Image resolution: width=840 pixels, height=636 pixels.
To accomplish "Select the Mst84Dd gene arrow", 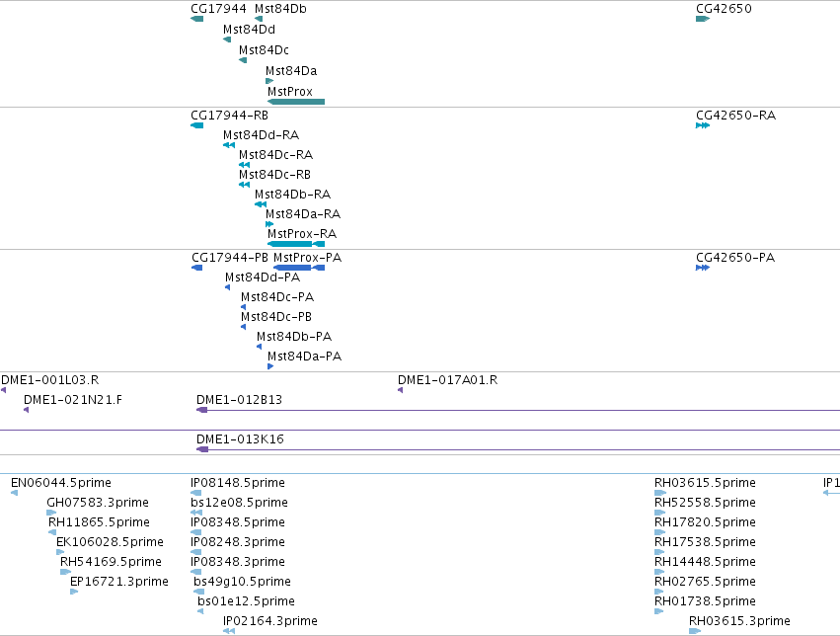I will [227, 40].
